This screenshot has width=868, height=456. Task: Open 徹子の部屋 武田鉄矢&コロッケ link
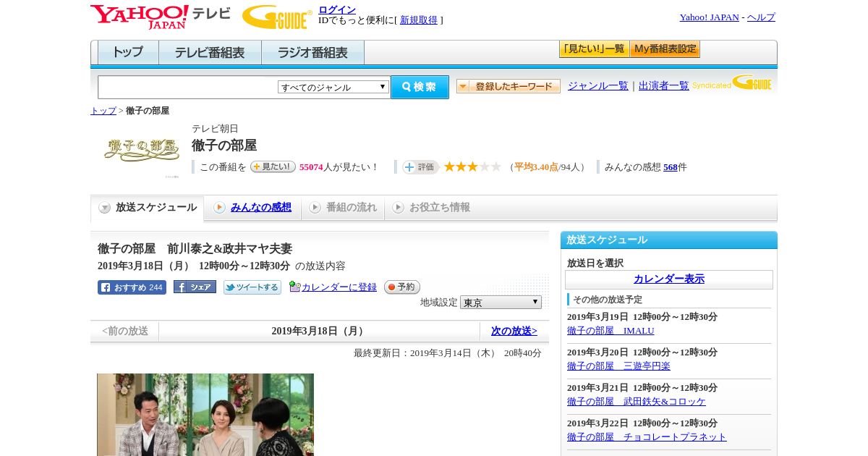coord(637,402)
